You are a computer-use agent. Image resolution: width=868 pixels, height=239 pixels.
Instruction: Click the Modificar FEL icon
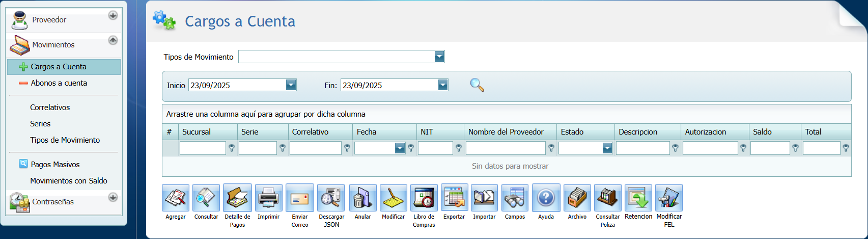pos(668,198)
